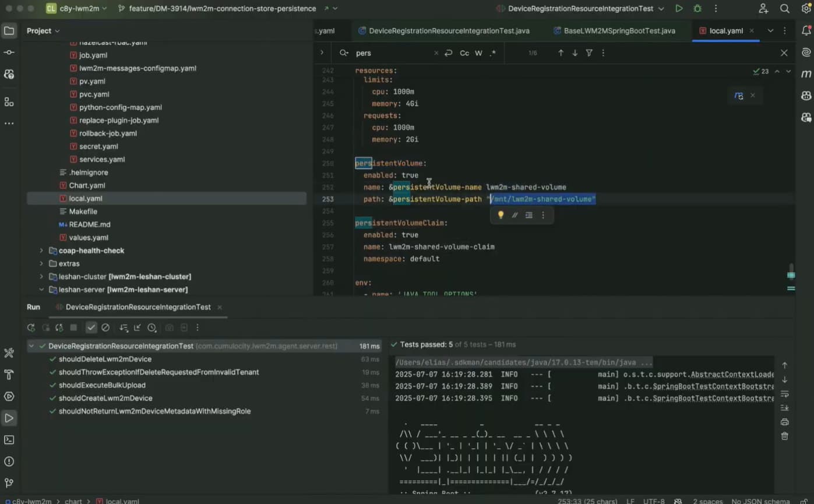Screen dimensions: 814x504
Task: Open Maven tool window icon
Action: click(806, 74)
